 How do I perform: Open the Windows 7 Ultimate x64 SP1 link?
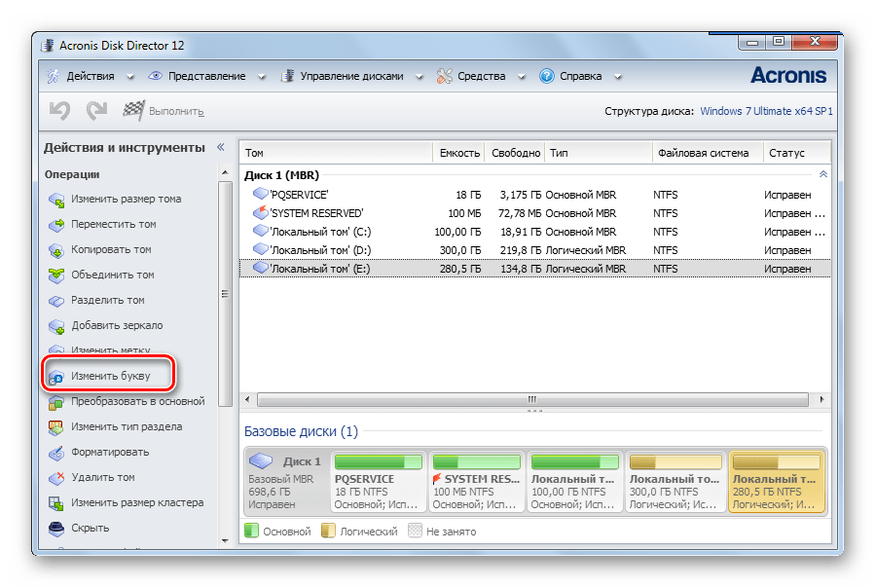pyautogui.click(x=766, y=112)
